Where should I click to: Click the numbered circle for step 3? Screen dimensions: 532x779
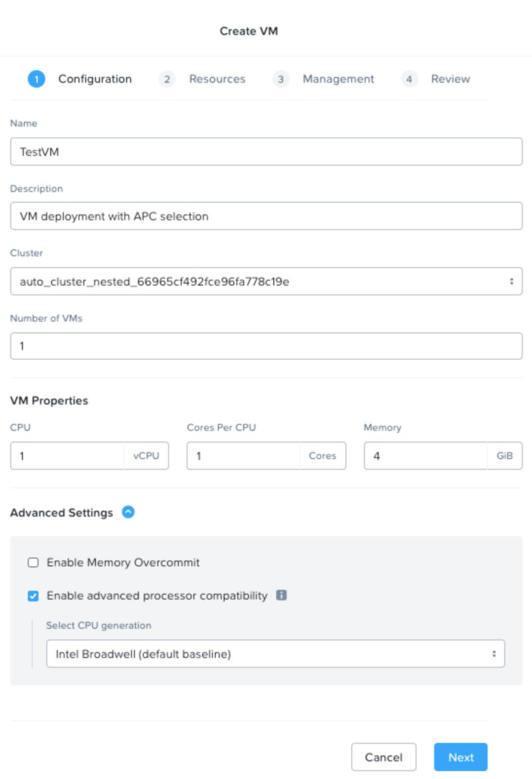tap(281, 78)
